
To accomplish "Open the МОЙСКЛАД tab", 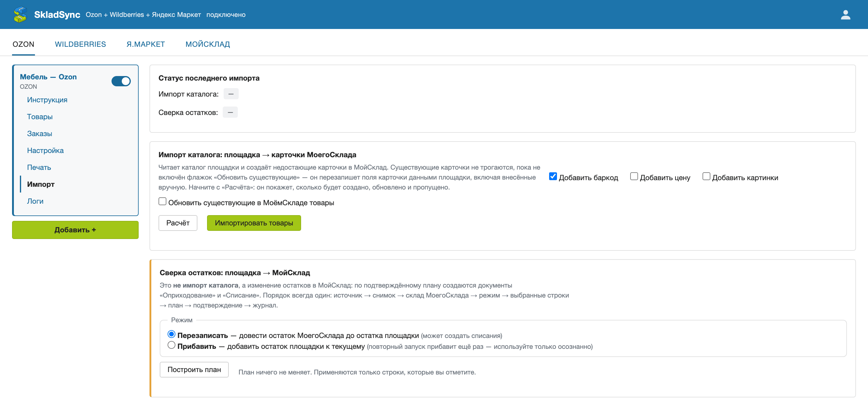I will [208, 44].
